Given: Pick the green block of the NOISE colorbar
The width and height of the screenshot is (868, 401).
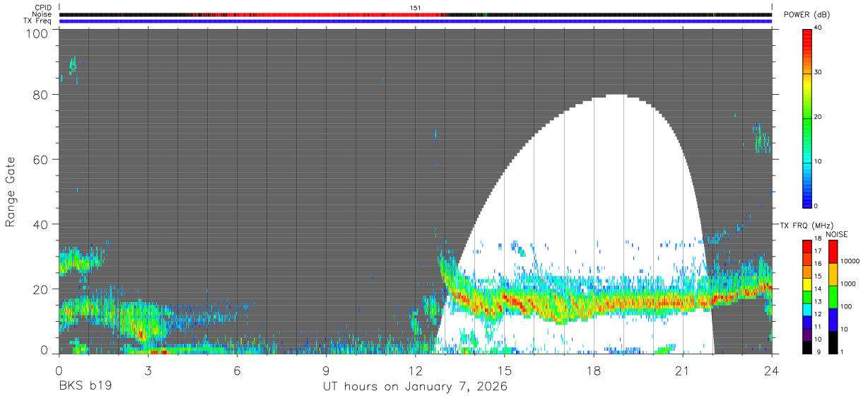Looking at the screenshot, I should pyautogui.click(x=833, y=297).
